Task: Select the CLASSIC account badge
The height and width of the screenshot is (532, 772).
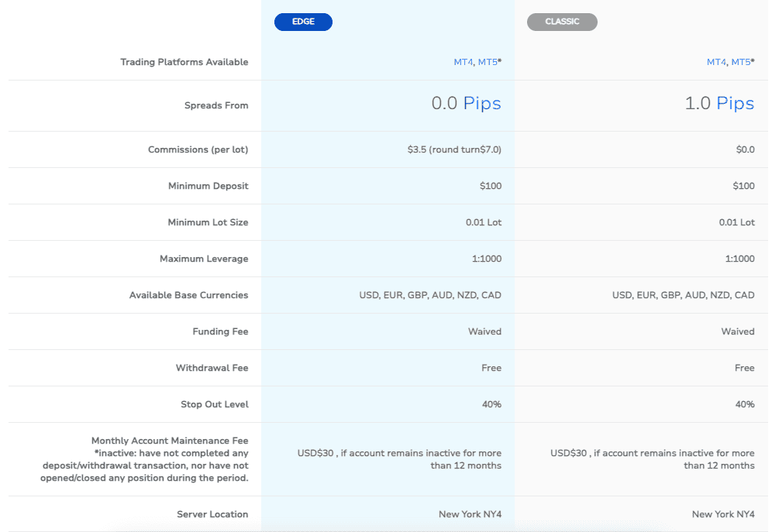Action: point(562,22)
